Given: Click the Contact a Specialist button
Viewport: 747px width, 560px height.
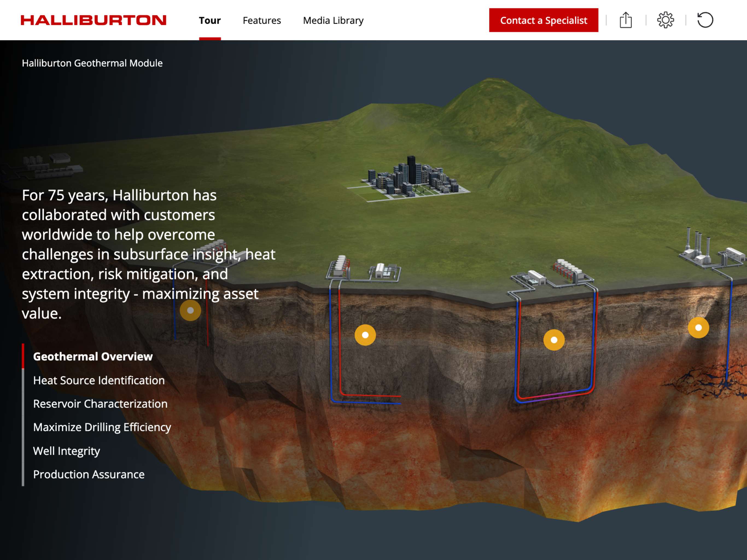Looking at the screenshot, I should pyautogui.click(x=543, y=20).
